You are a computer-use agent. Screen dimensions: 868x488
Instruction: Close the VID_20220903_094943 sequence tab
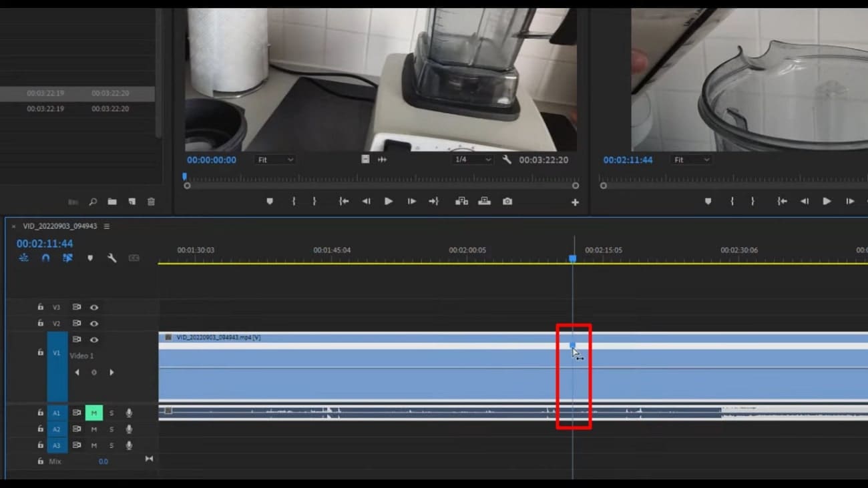13,226
